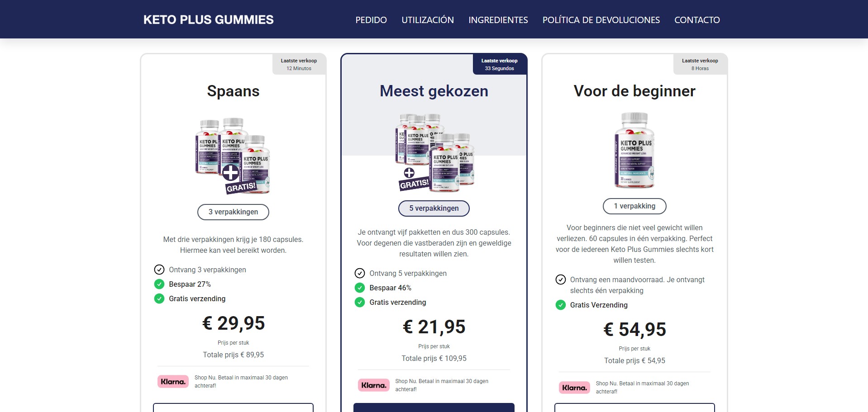Click green checkmark next to Bespaar 27%
The height and width of the screenshot is (412, 868).
tap(159, 284)
